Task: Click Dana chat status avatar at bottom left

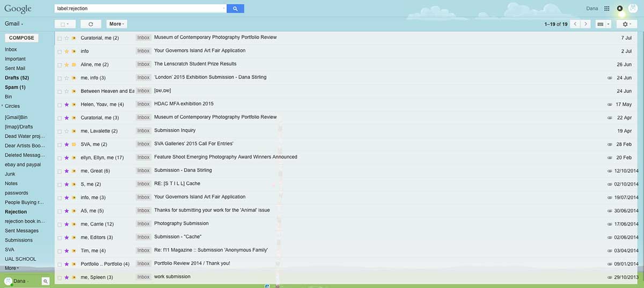Action: coord(8,281)
